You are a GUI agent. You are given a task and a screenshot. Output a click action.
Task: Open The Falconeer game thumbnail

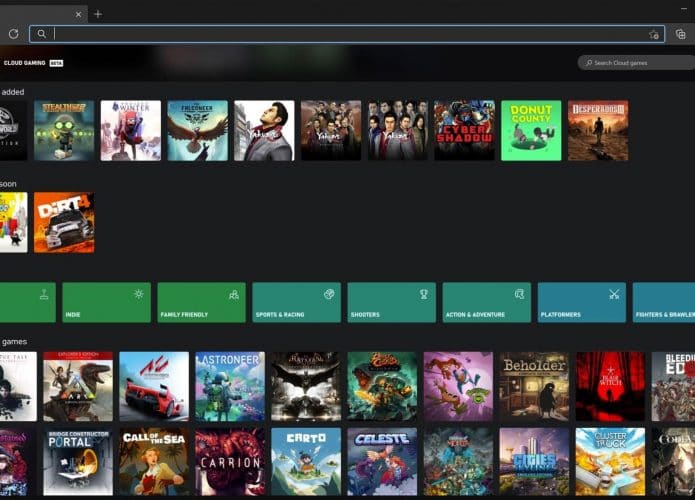click(198, 130)
